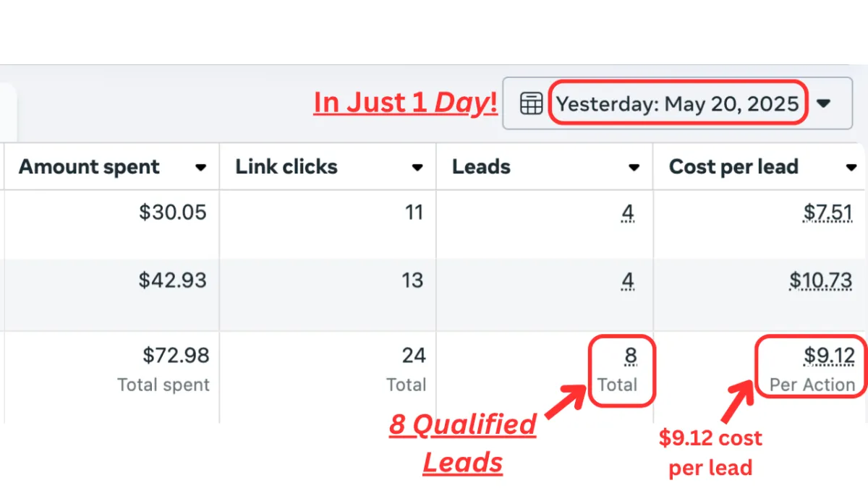
Task: Click the $42.93 amount spent cell
Action: click(173, 280)
